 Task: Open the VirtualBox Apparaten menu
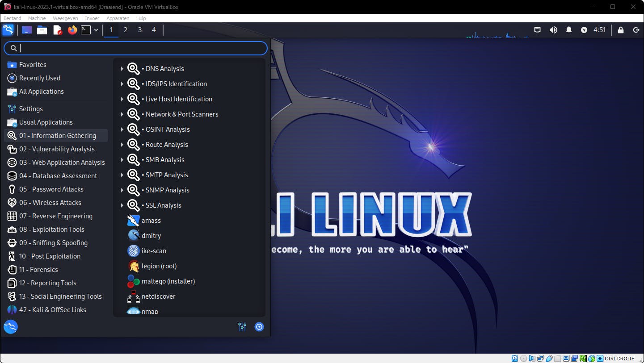coord(118,18)
